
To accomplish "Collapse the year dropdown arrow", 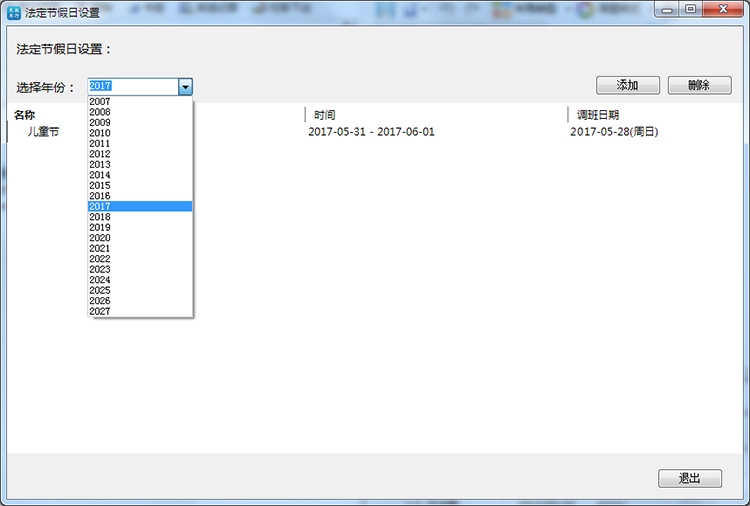I will [x=185, y=87].
